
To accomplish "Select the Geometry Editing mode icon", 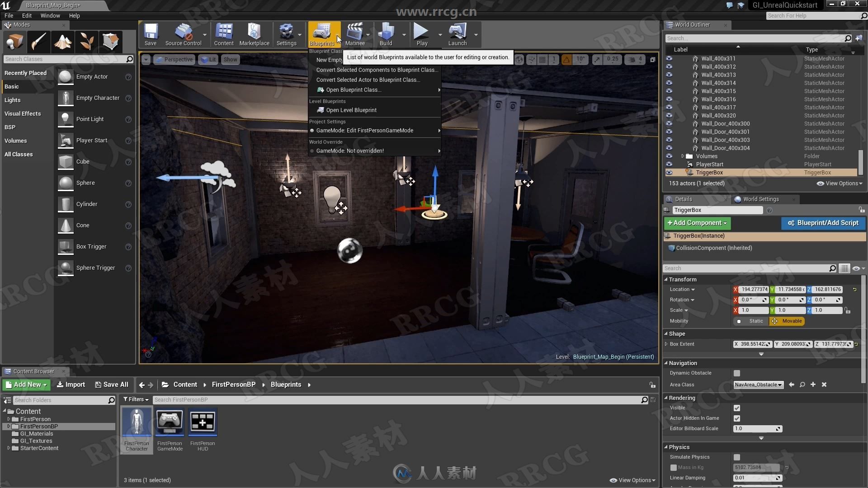I will coord(110,42).
